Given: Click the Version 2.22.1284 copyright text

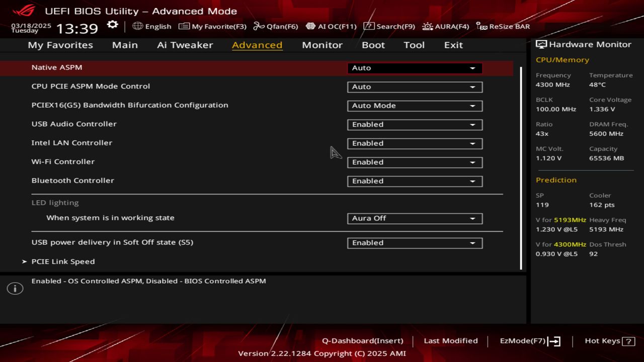Looking at the screenshot, I should (x=321, y=353).
